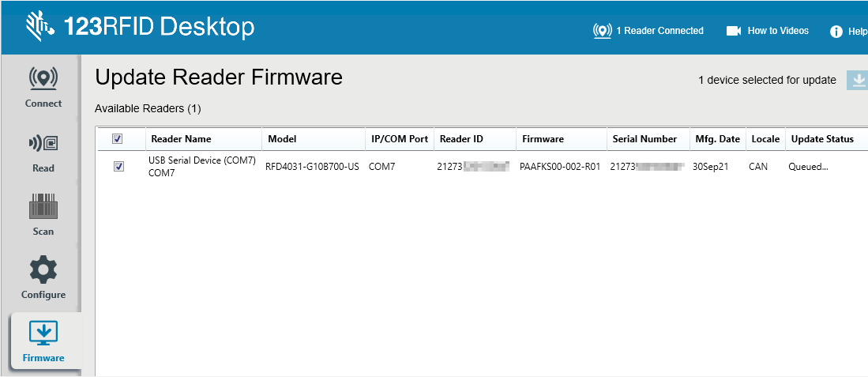Click the Update Status column header
This screenshot has height=377, width=868.
[822, 139]
